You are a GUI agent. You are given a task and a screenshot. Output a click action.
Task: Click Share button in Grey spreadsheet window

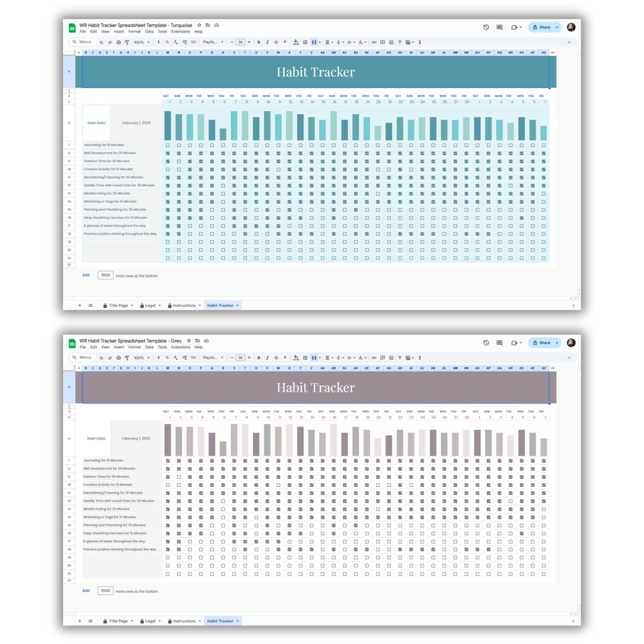(x=541, y=343)
